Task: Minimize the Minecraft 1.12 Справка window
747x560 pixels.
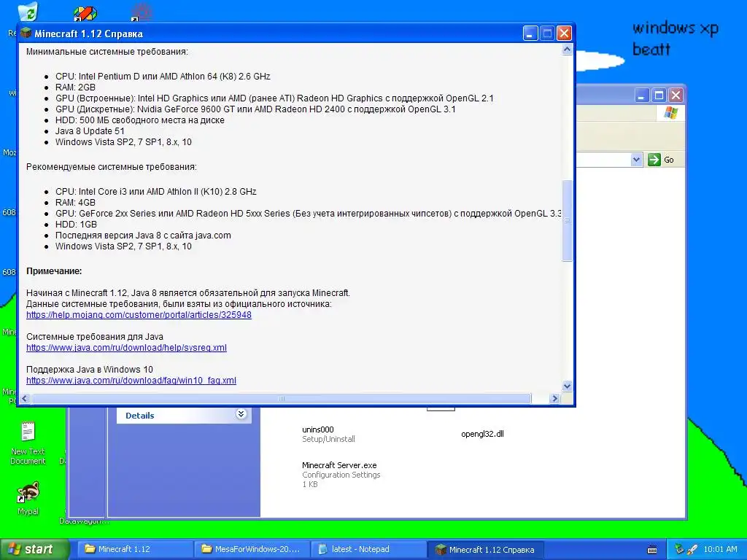Action: [530, 34]
